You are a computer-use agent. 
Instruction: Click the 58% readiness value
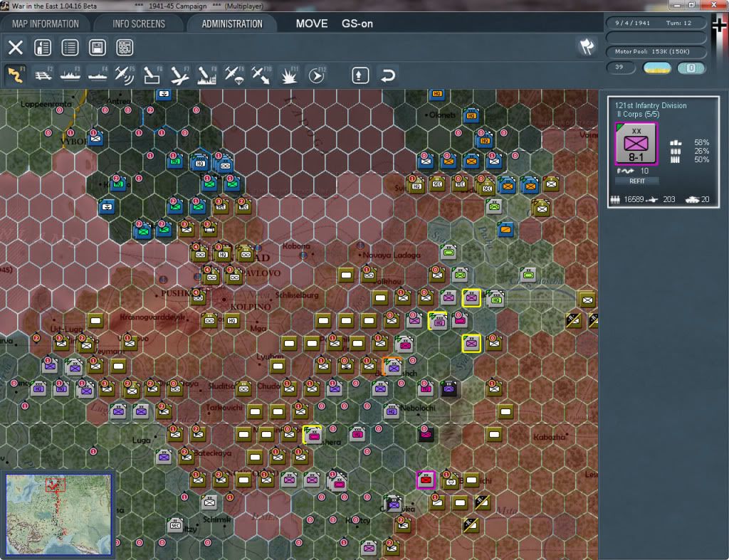coord(701,142)
